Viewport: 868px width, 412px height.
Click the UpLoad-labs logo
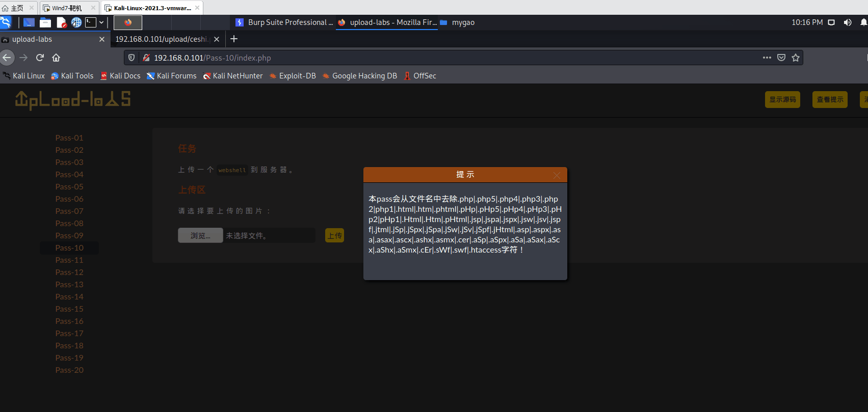(73, 100)
